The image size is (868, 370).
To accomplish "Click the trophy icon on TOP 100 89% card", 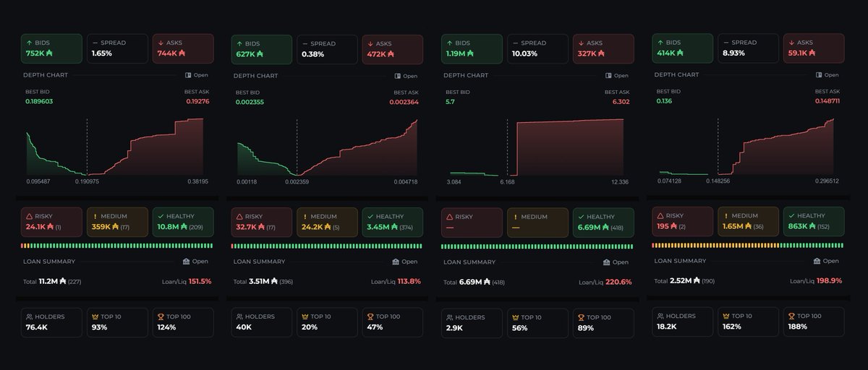I will 582,317.
